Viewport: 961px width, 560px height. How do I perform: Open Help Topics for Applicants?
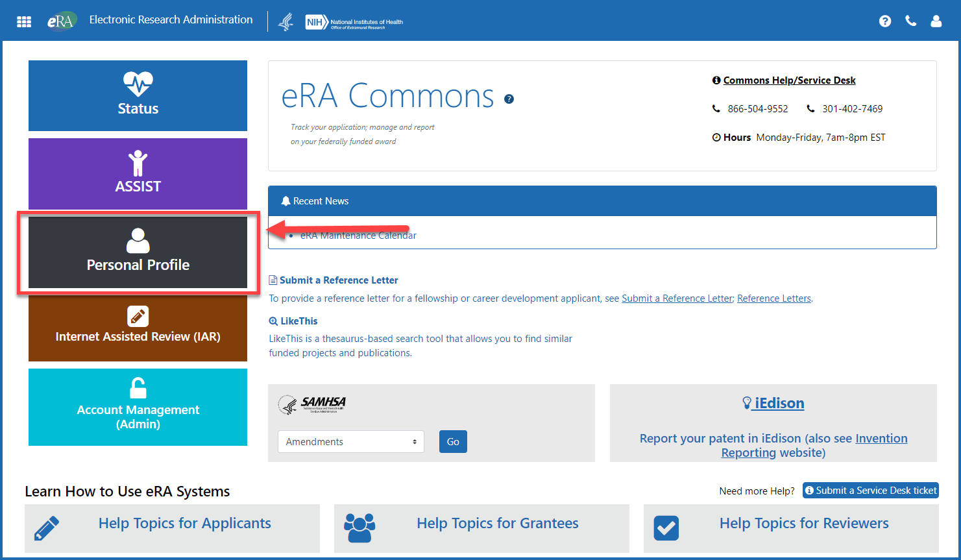click(185, 524)
